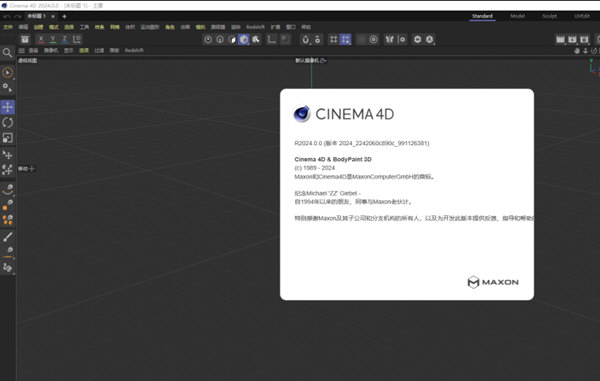Switch to Polygons mode
Viewport: 600px width, 381px height.
click(232, 39)
